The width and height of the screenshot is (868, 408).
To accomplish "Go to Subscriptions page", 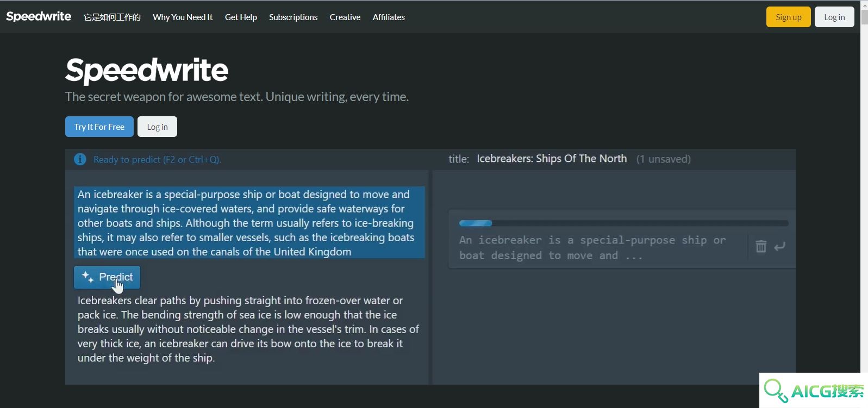I will pyautogui.click(x=293, y=17).
